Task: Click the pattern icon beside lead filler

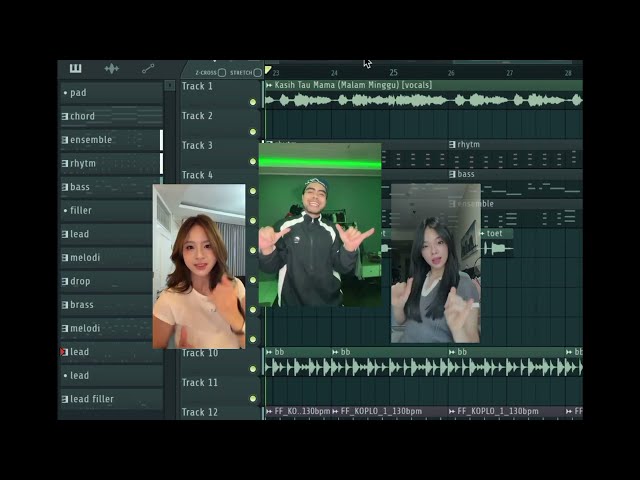Action: [x=65, y=399]
